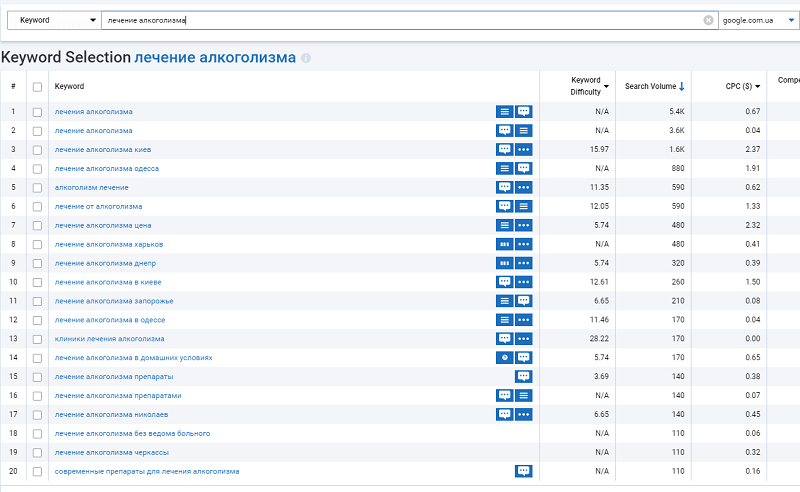The image size is (800, 492).
Task: Click into the keyword search input field
Action: (400, 20)
